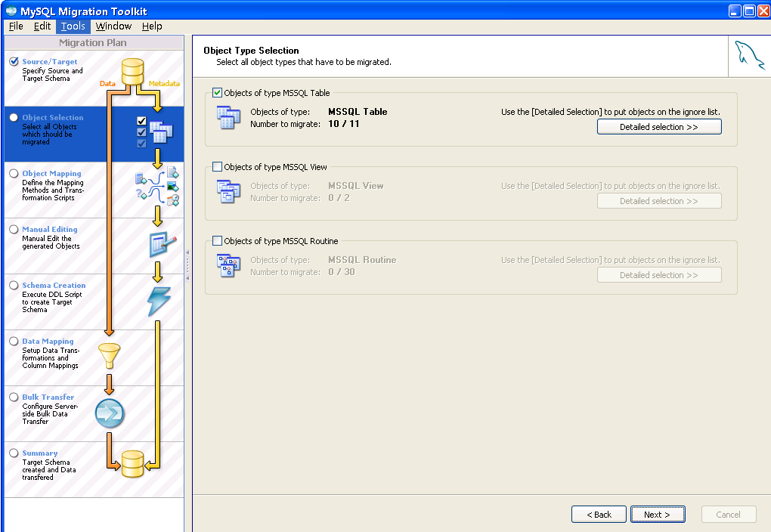Expand Detailed selection for MSSQL Routine
The width and height of the screenshot is (771, 532).
[659, 275]
